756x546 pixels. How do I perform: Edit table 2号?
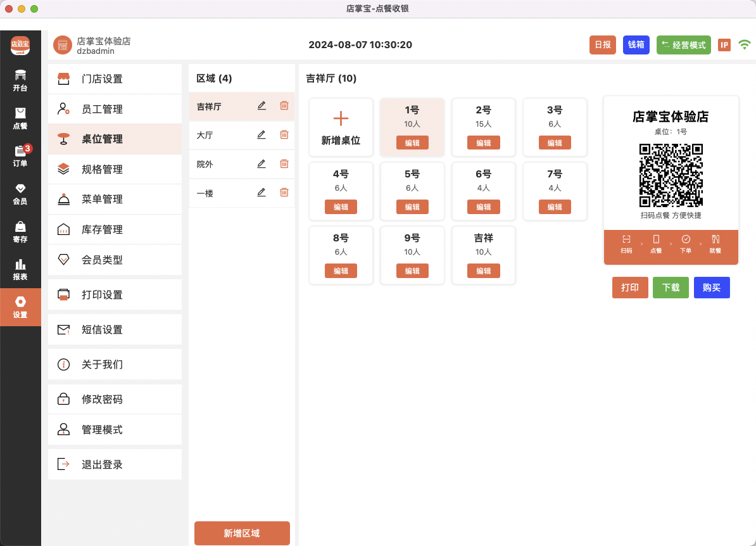[x=484, y=143]
